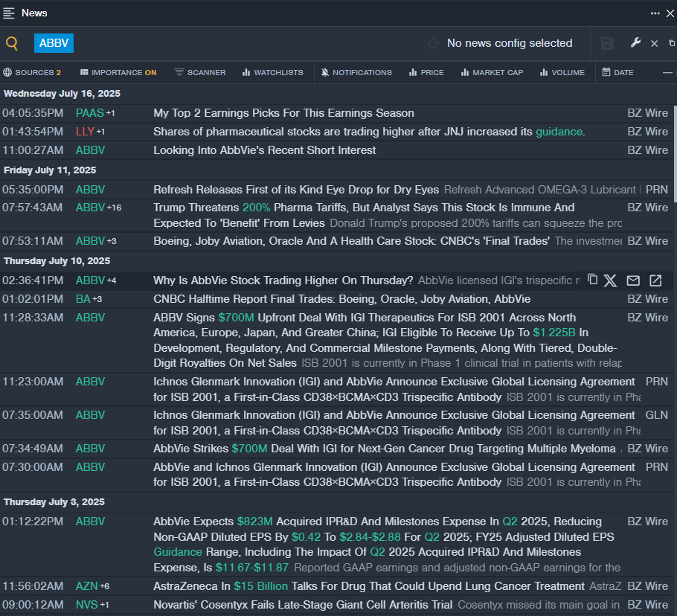Click the 'Thursday July 8, 2025' date header
The image size is (677, 616).
click(54, 502)
